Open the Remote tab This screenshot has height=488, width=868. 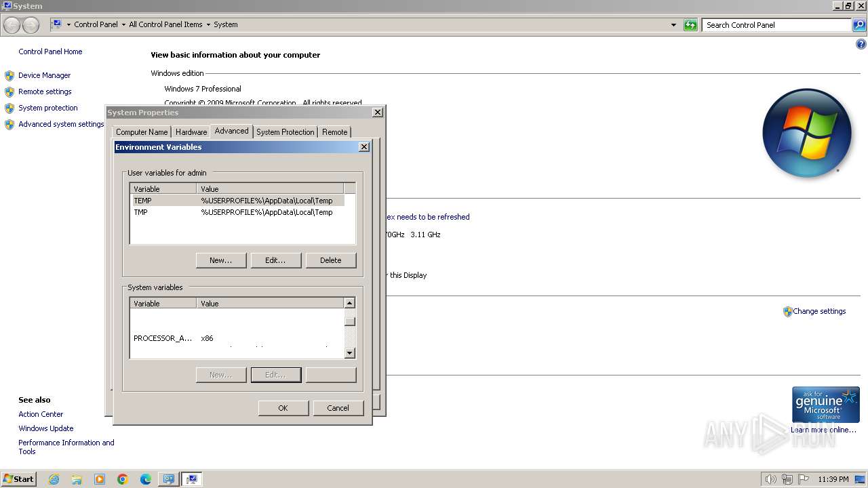335,132
